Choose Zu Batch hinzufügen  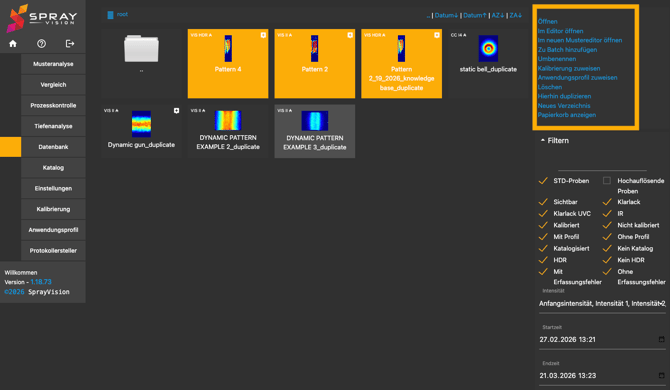point(567,50)
